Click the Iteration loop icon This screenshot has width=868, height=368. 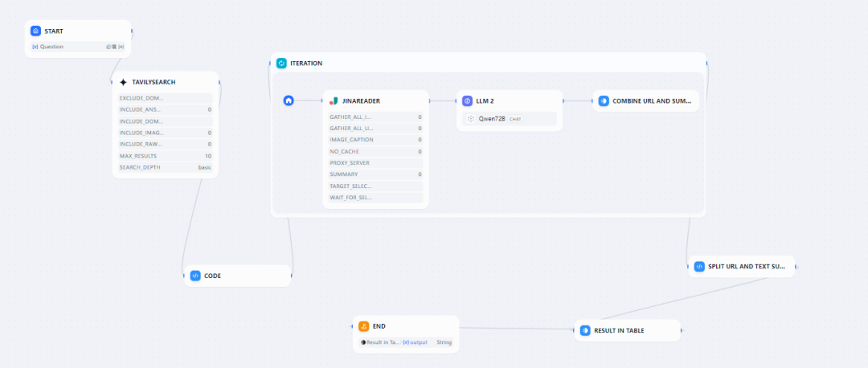click(281, 63)
